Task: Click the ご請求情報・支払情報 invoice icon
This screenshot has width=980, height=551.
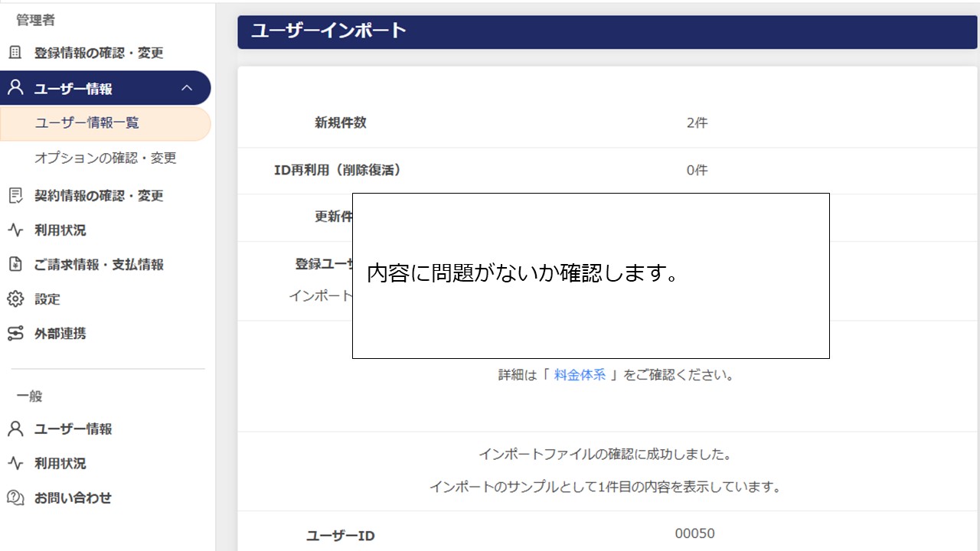Action: coord(13,264)
